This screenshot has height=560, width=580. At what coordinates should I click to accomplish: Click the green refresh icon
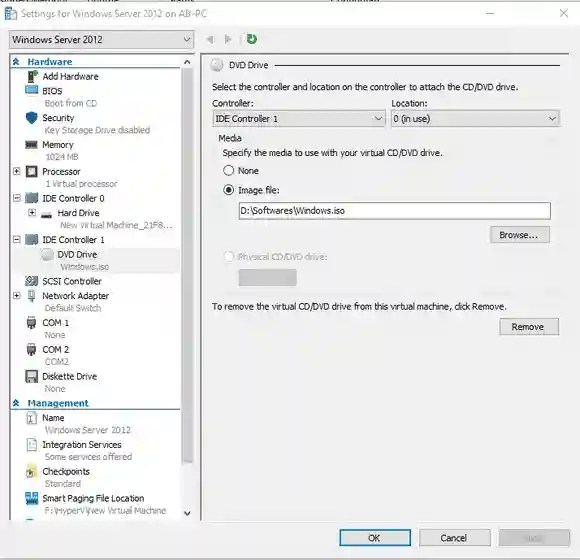point(252,39)
